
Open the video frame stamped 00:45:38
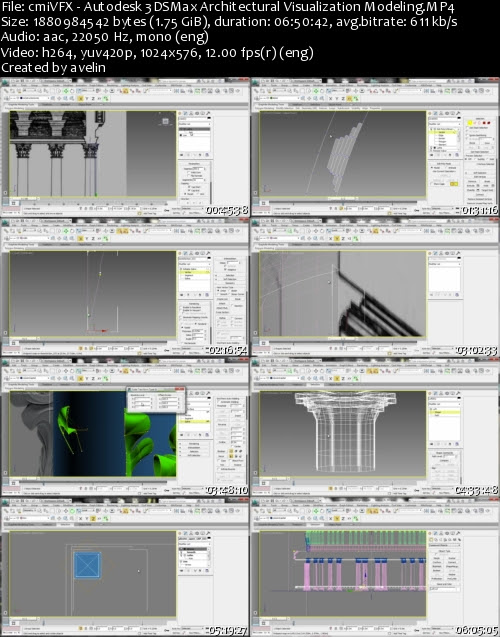click(x=125, y=147)
